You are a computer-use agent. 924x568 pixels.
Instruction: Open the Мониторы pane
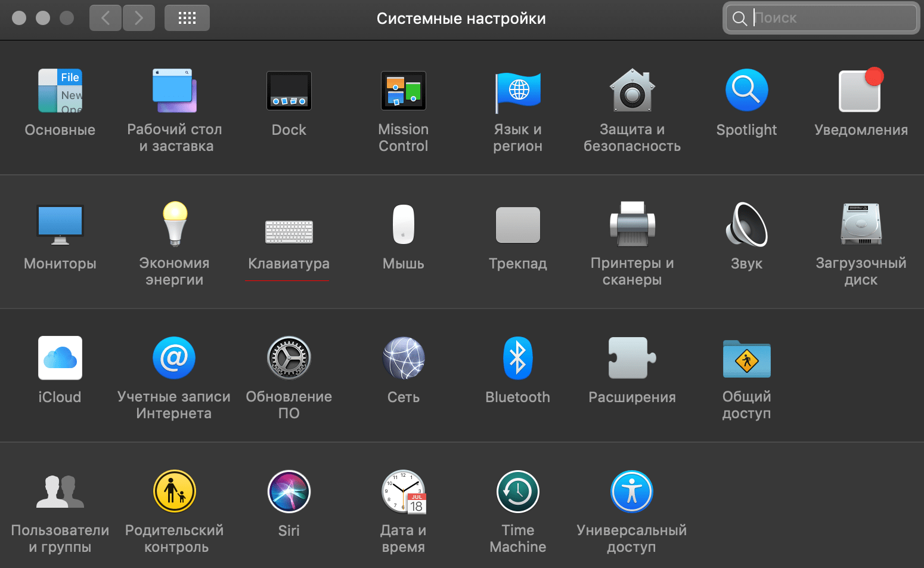pyautogui.click(x=60, y=225)
